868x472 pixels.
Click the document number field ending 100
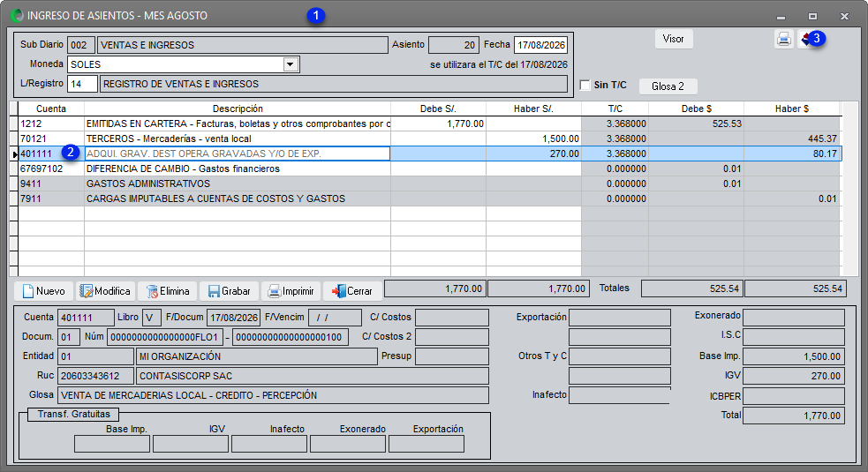tap(291, 336)
